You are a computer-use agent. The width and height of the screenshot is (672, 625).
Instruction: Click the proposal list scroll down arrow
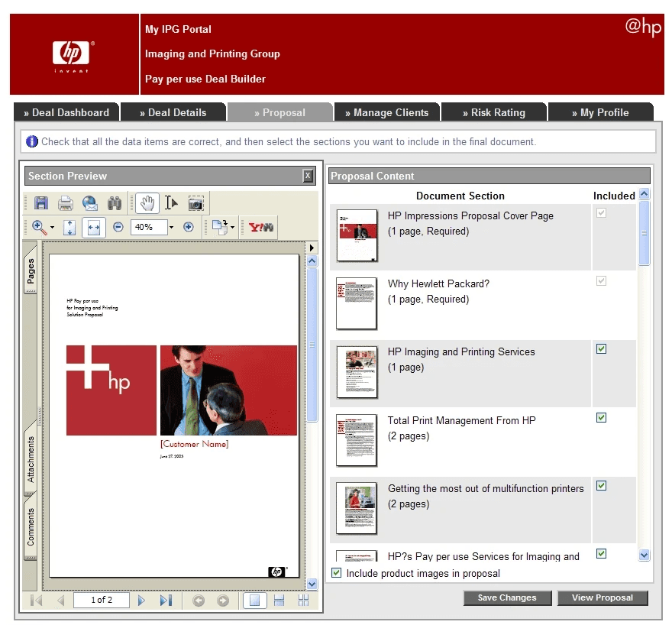[644, 555]
